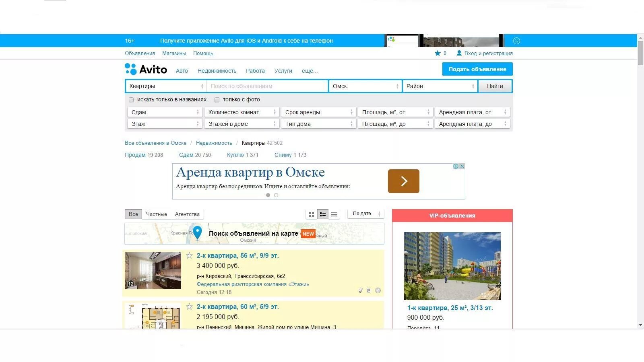Open the Количество комнат dropdown
This screenshot has width=644, height=362.
click(242, 112)
